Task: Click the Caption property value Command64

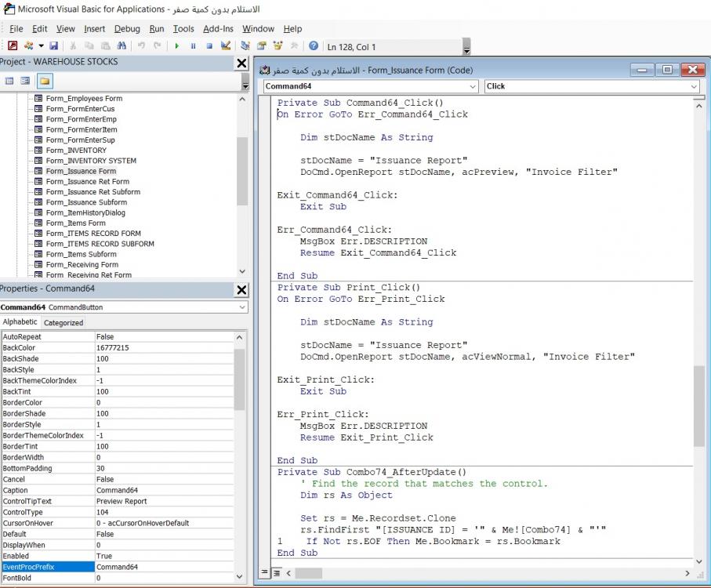Action: pos(117,490)
